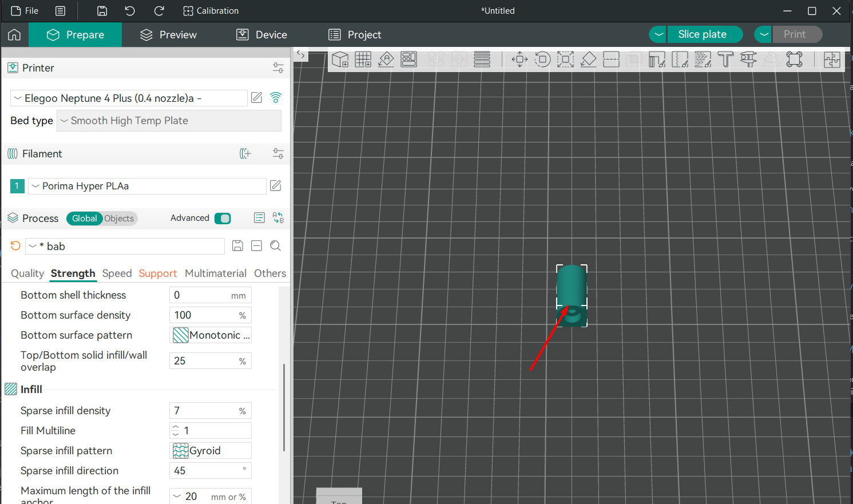
Task: Open the Speed settings tab
Action: coord(117,273)
